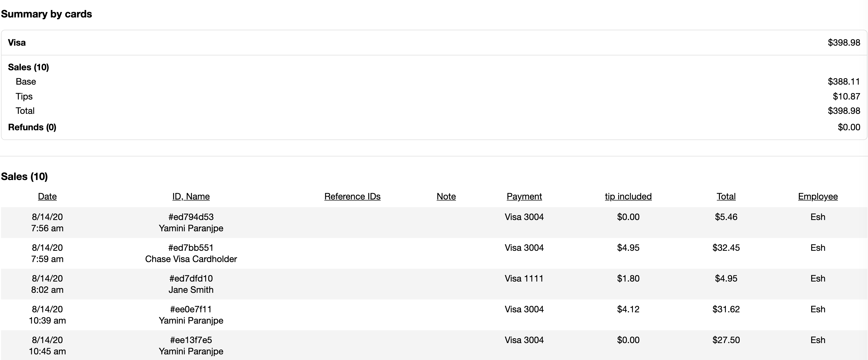Click the Summary by cards heading
The width and height of the screenshot is (868, 360).
coord(47,14)
